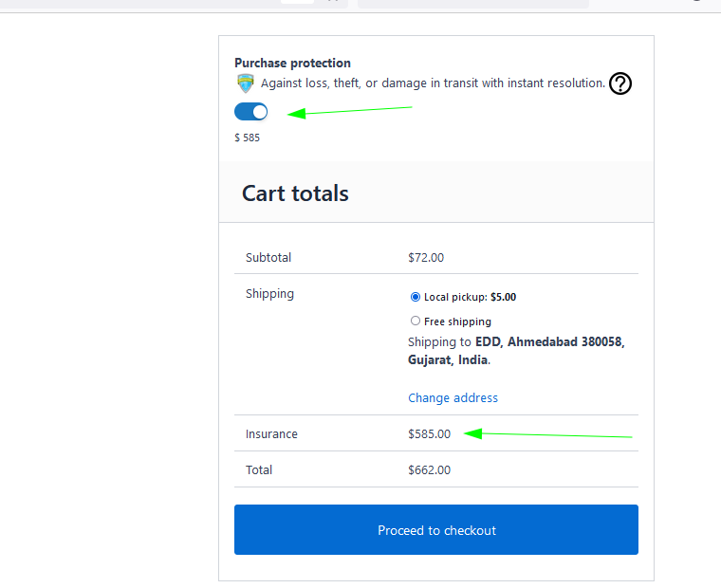Click the Purchase protection title text
This screenshot has height=588, width=721.
tap(292, 63)
